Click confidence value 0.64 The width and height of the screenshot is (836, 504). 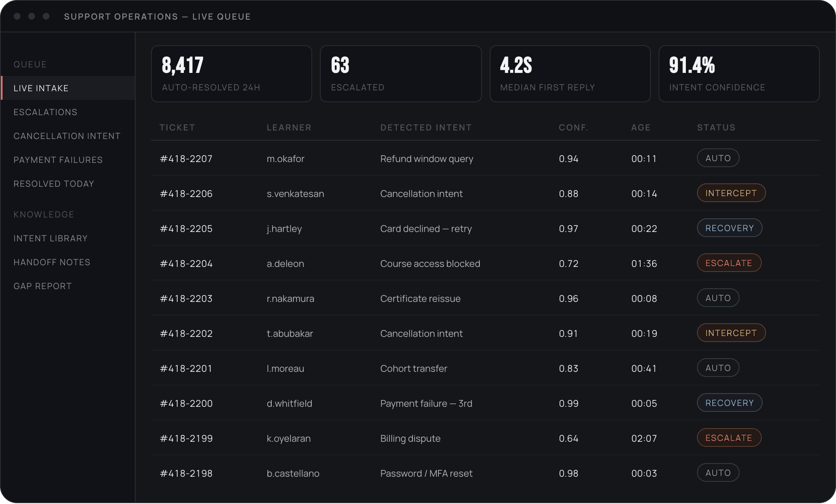pos(569,438)
